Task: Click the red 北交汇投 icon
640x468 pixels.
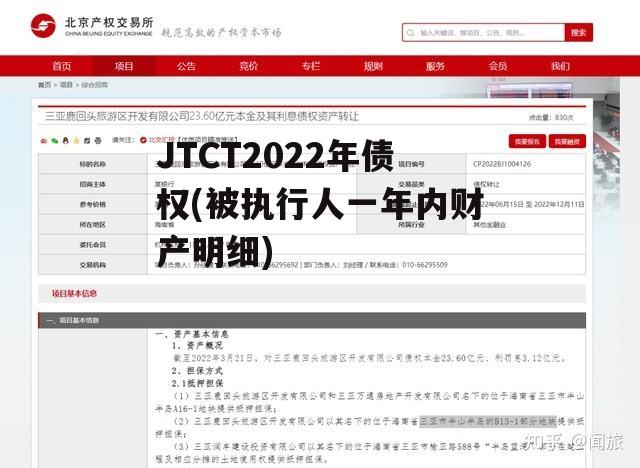Action: (x=143, y=141)
